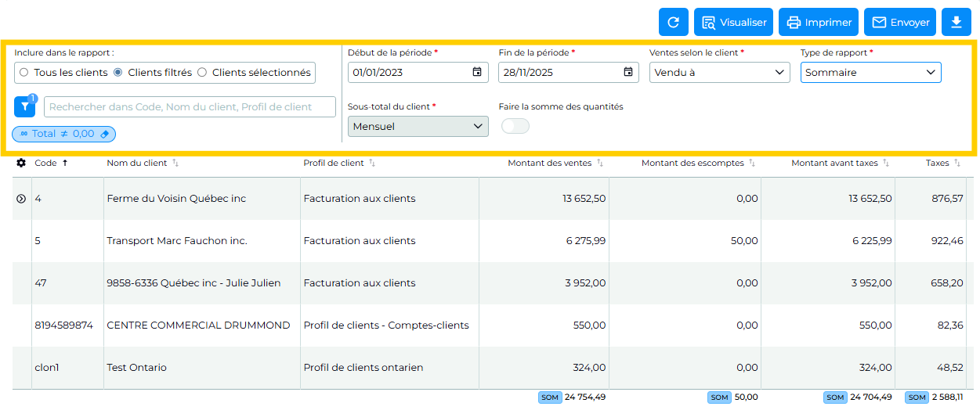Open Sous-total du client dropdown
This screenshot has width=980, height=410.
tap(418, 126)
